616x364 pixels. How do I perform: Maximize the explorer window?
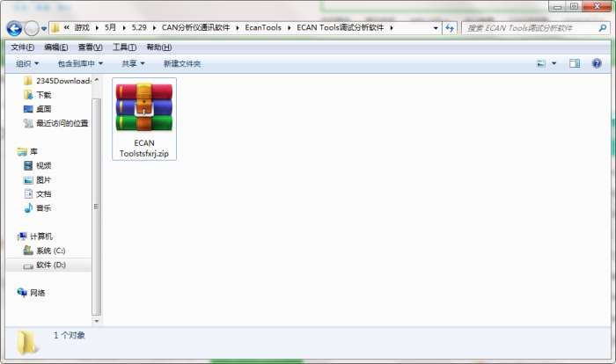tap(574, 7)
